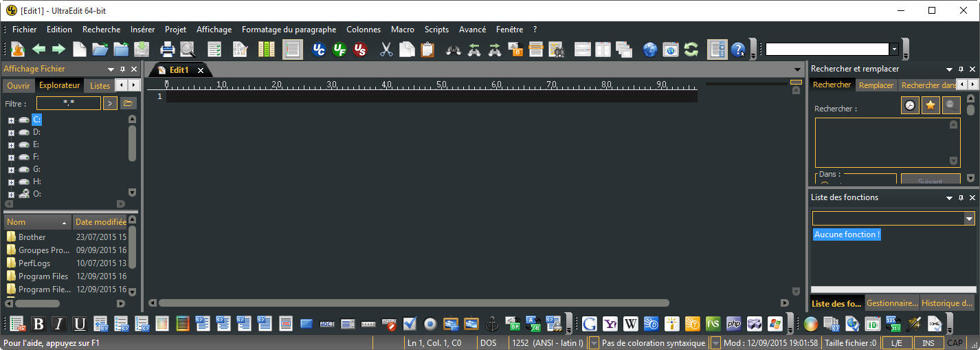Toggle the INS insert mode indicator

tap(928, 343)
